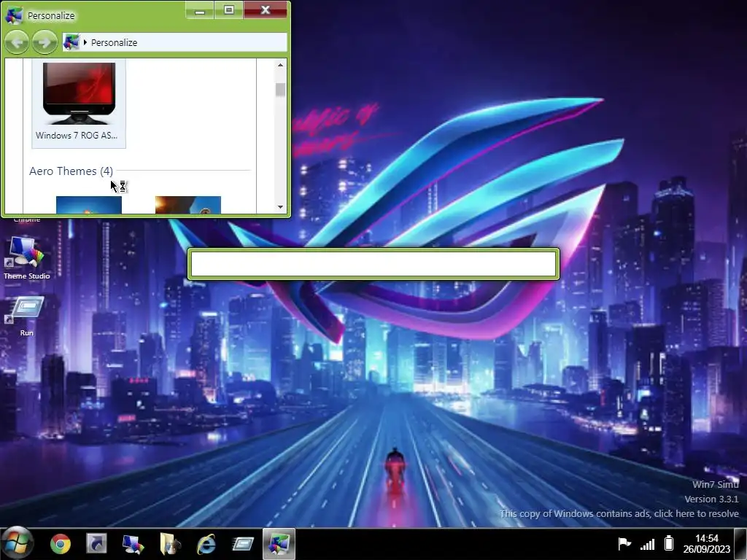Click the Personalize address bar icon
The height and width of the screenshot is (560, 747).
[71, 42]
